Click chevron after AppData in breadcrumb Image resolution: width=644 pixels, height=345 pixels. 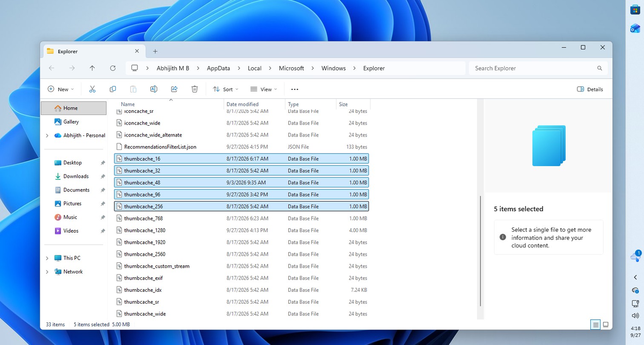click(x=239, y=68)
